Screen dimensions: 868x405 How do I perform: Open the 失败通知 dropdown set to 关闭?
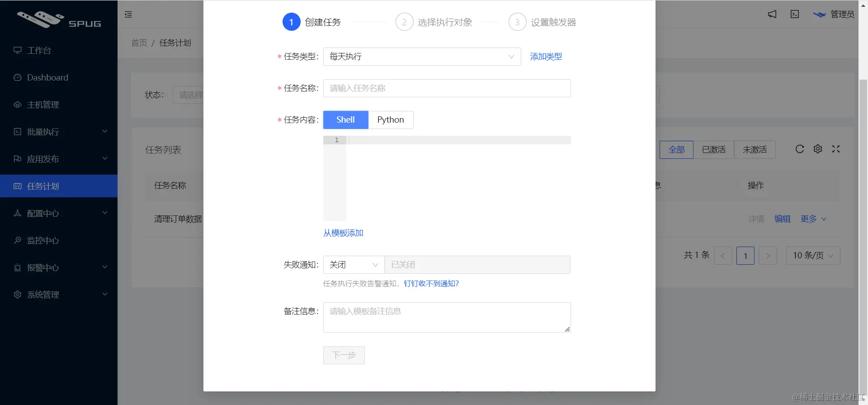pos(354,265)
